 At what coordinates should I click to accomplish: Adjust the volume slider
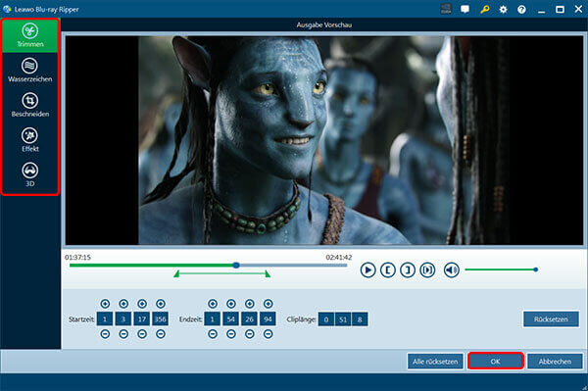tap(502, 269)
